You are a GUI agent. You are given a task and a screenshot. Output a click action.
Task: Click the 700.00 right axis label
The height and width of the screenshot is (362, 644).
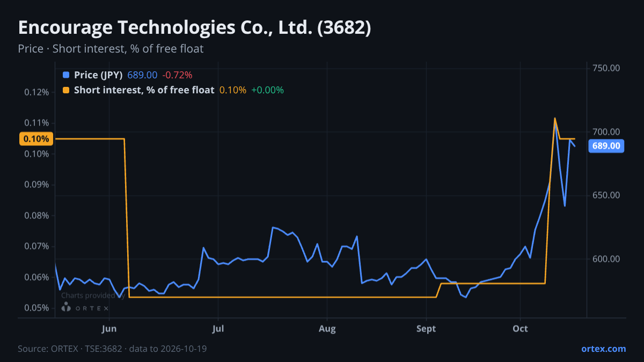[606, 132]
